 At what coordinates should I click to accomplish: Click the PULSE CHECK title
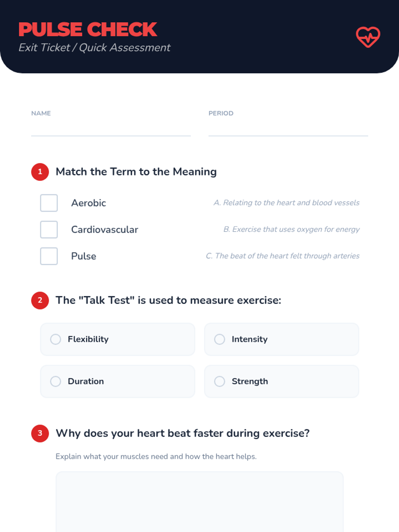pos(87,29)
